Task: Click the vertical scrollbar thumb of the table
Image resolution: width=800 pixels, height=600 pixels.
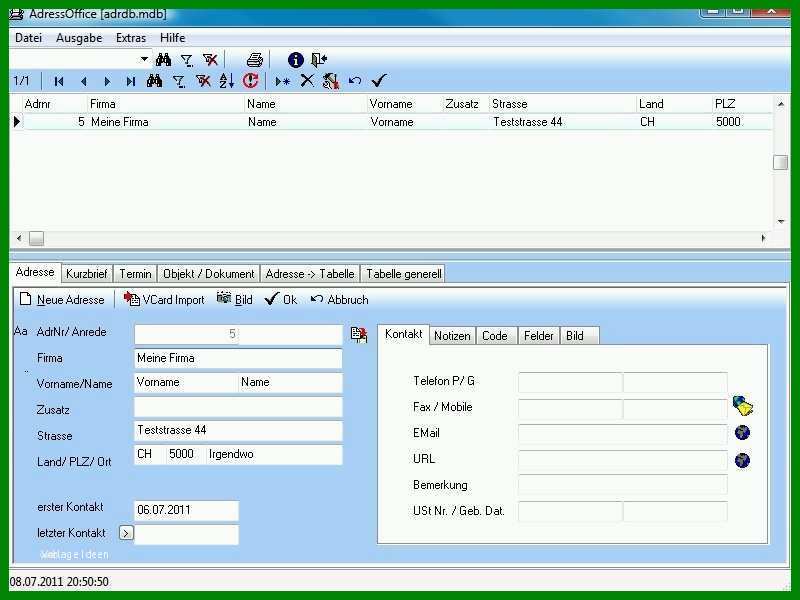Action: [x=780, y=162]
